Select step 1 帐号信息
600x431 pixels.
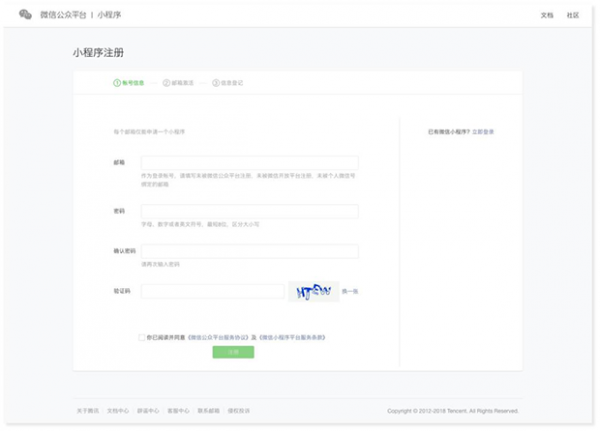129,83
